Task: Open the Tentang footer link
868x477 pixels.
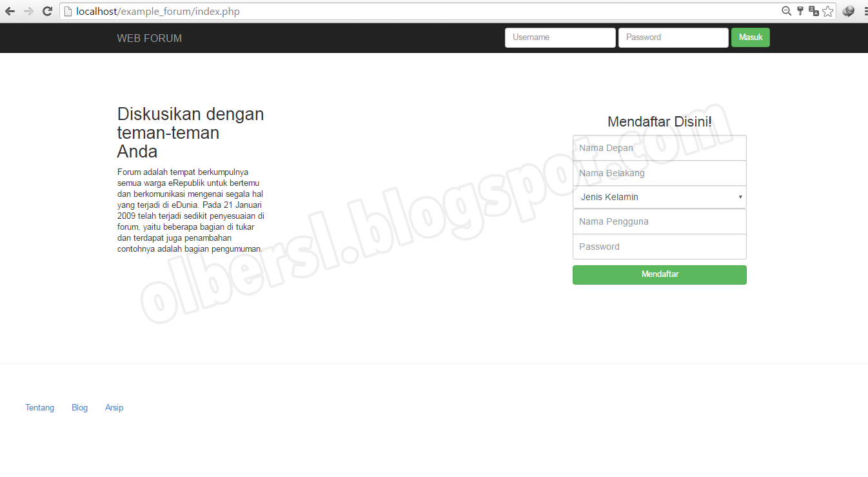Action: (x=39, y=407)
